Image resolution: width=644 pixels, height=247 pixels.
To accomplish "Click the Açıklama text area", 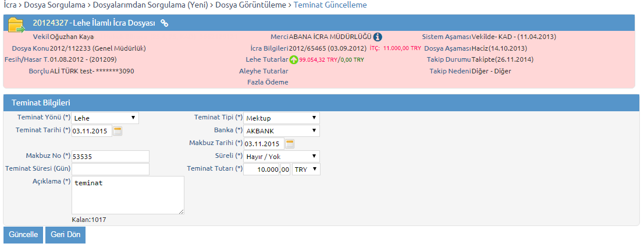I will coord(128,195).
